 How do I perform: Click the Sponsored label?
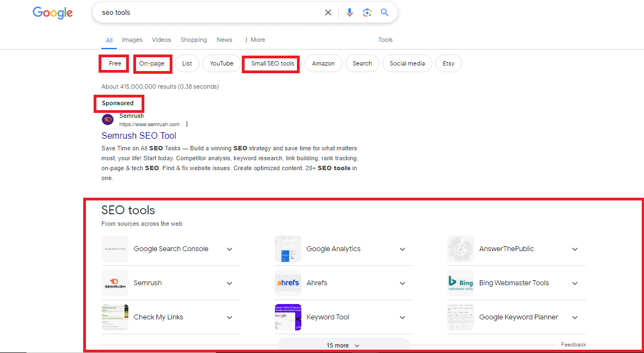pyautogui.click(x=118, y=103)
